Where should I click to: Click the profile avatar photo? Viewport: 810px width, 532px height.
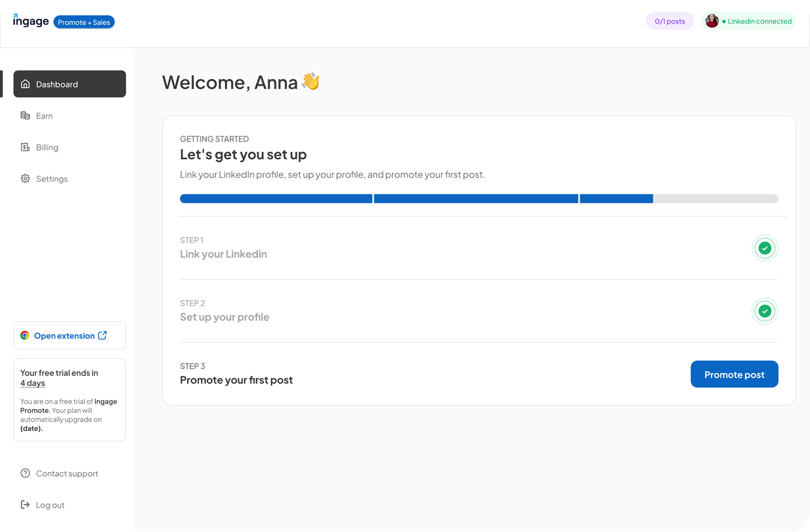(x=711, y=21)
